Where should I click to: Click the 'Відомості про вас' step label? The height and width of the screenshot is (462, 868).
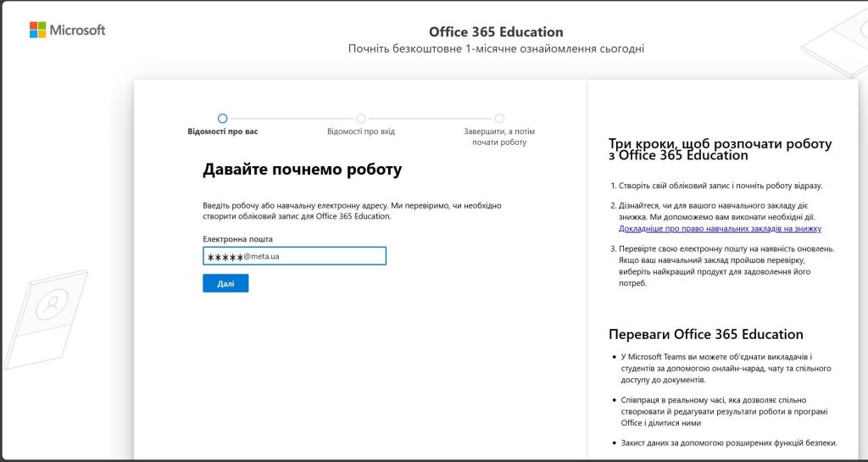pyautogui.click(x=223, y=131)
